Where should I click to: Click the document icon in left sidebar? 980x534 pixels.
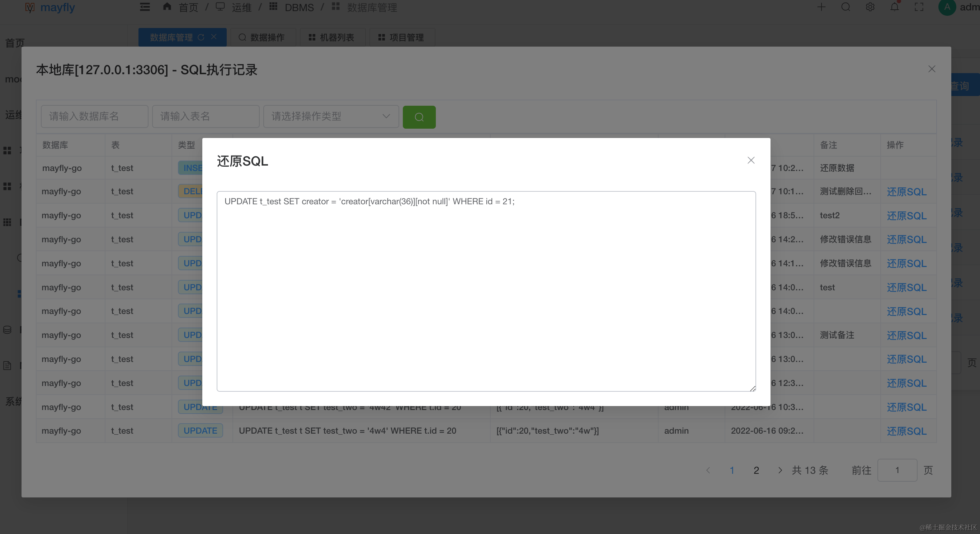[7, 366]
